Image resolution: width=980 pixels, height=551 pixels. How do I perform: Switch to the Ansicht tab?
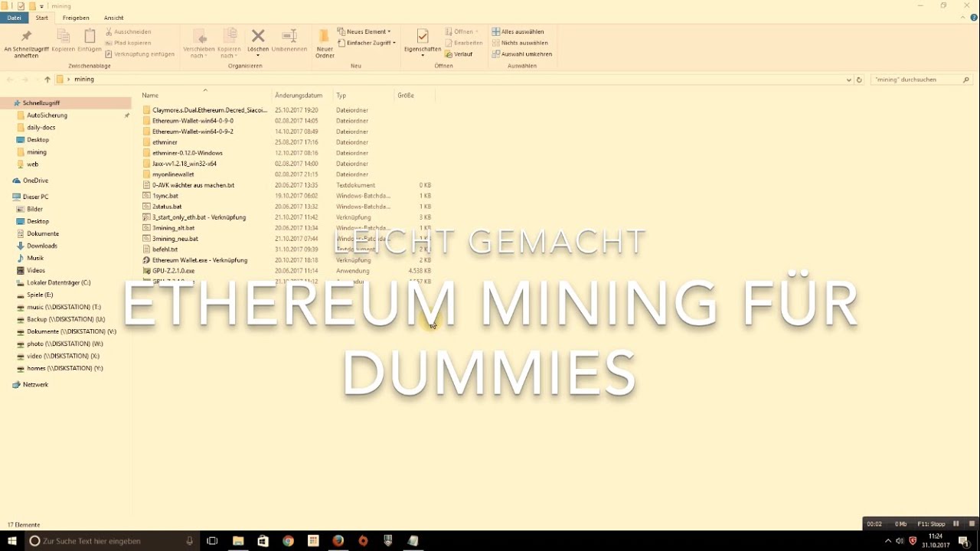click(113, 18)
